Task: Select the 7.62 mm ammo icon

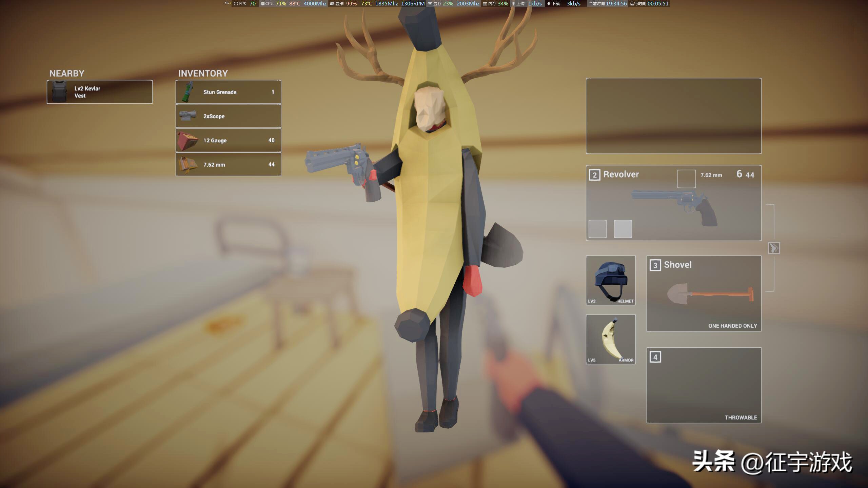Action: coord(188,164)
